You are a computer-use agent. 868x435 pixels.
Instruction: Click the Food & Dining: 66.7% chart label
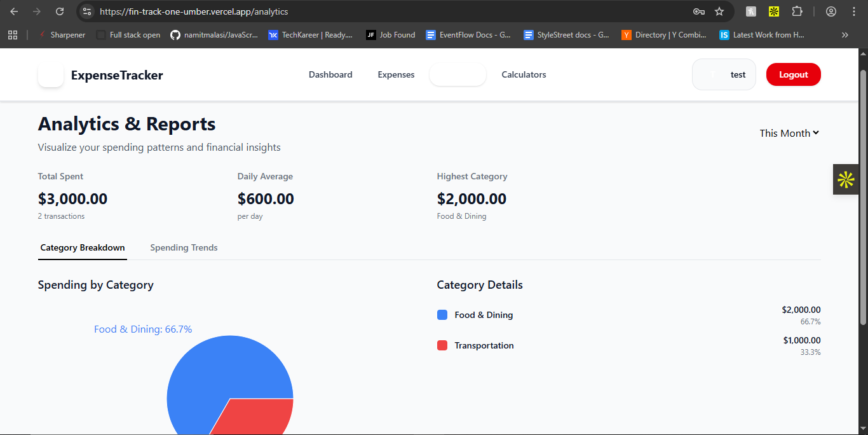tap(143, 329)
